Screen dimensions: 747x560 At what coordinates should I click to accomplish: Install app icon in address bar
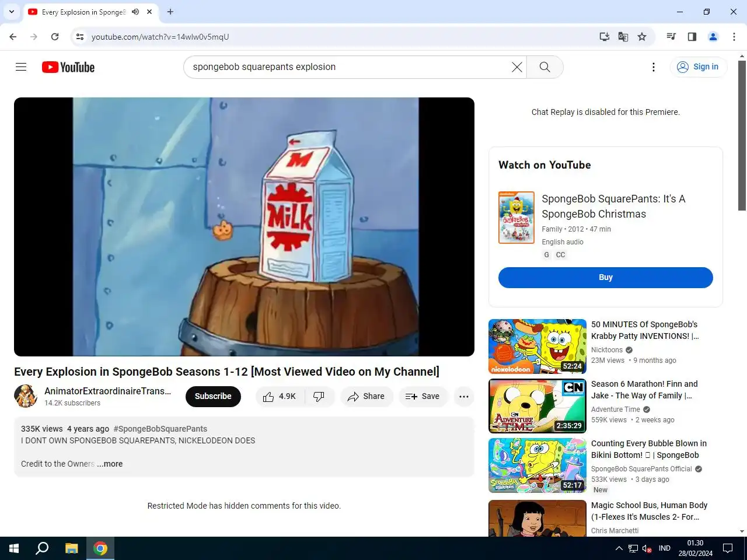click(605, 37)
